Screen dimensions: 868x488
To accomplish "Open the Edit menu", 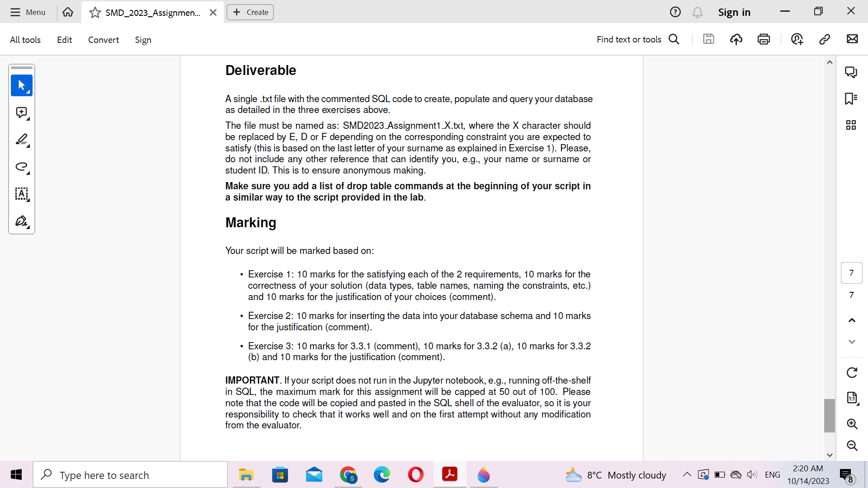I will click(x=64, y=40).
